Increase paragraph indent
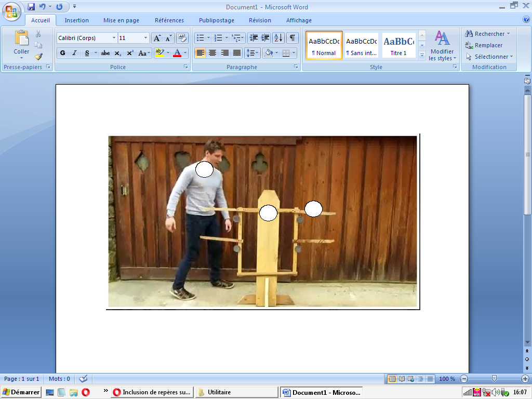This screenshot has width=532, height=399. pos(265,38)
